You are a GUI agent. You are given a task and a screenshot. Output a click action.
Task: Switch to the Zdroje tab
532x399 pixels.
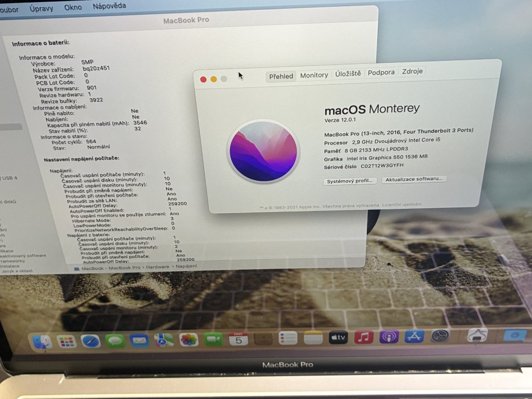(x=412, y=71)
